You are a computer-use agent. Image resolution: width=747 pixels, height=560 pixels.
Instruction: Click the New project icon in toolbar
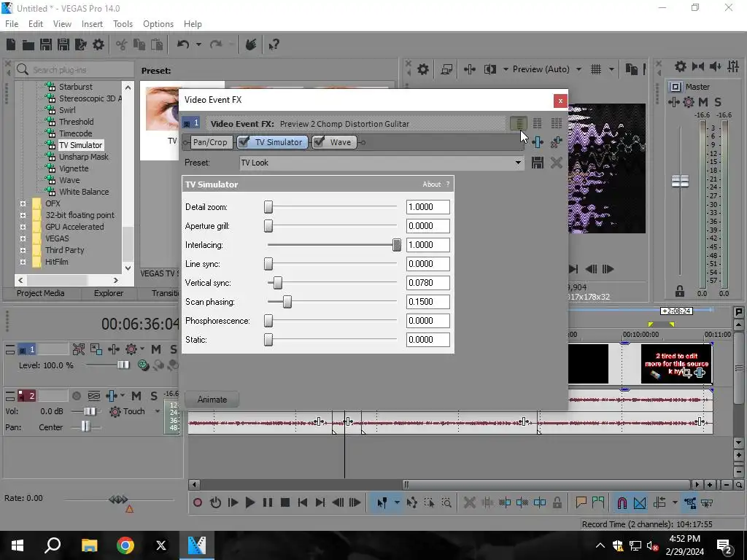tap(11, 44)
